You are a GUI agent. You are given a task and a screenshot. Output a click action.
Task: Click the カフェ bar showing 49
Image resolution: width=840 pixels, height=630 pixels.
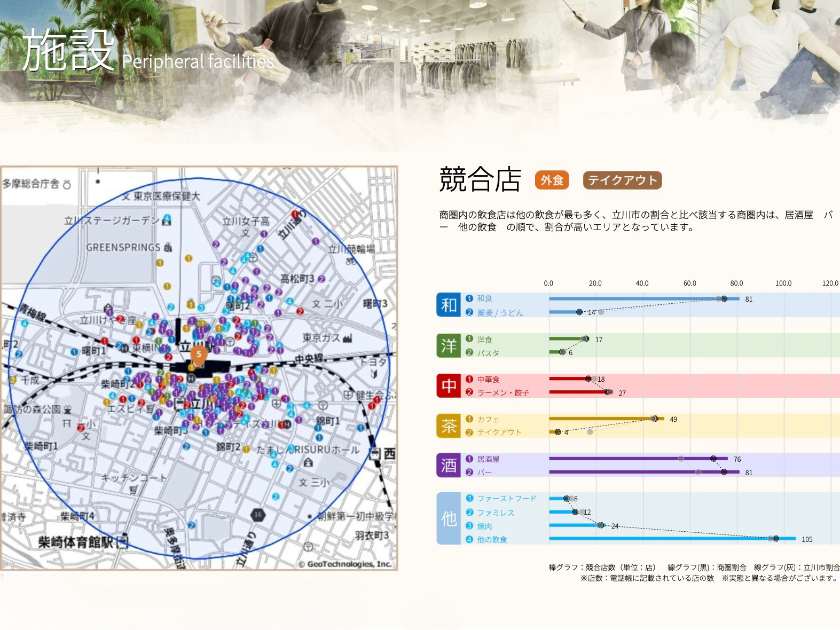click(606, 419)
